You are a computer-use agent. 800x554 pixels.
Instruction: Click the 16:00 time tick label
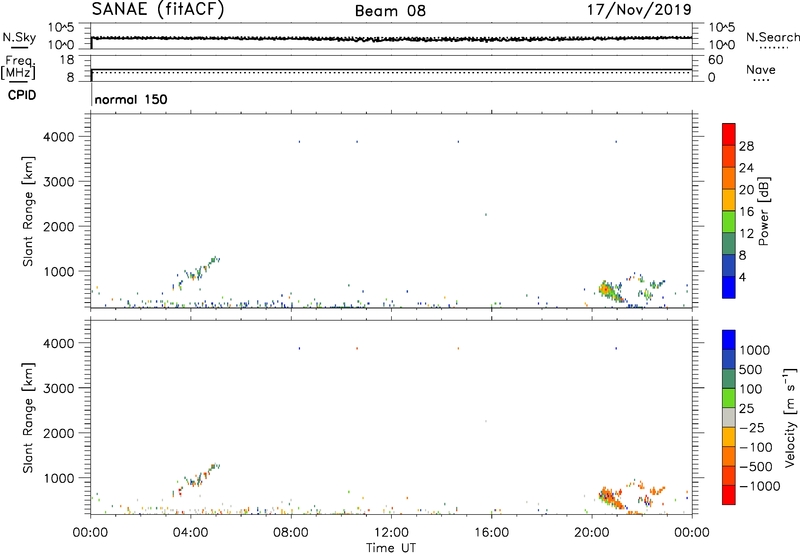pos(491,533)
